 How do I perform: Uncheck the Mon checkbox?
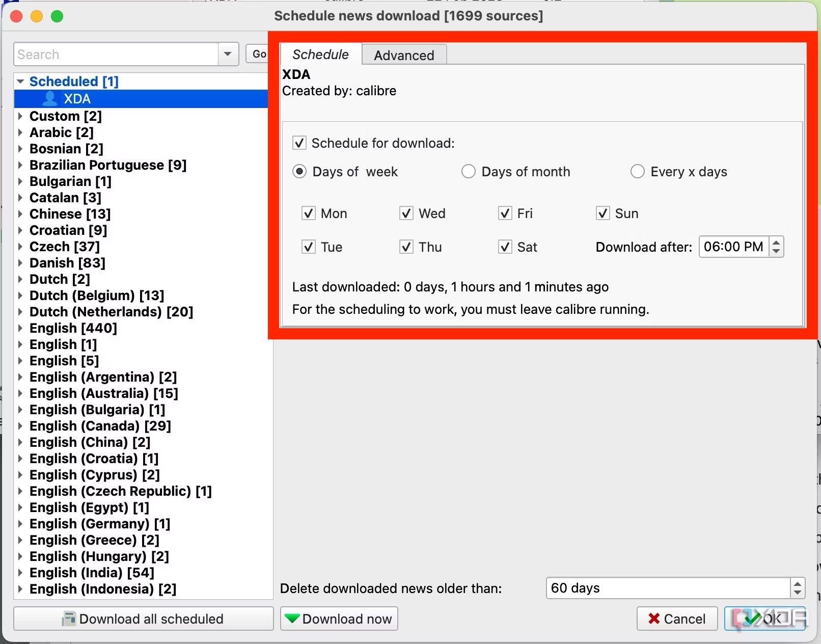tap(309, 213)
